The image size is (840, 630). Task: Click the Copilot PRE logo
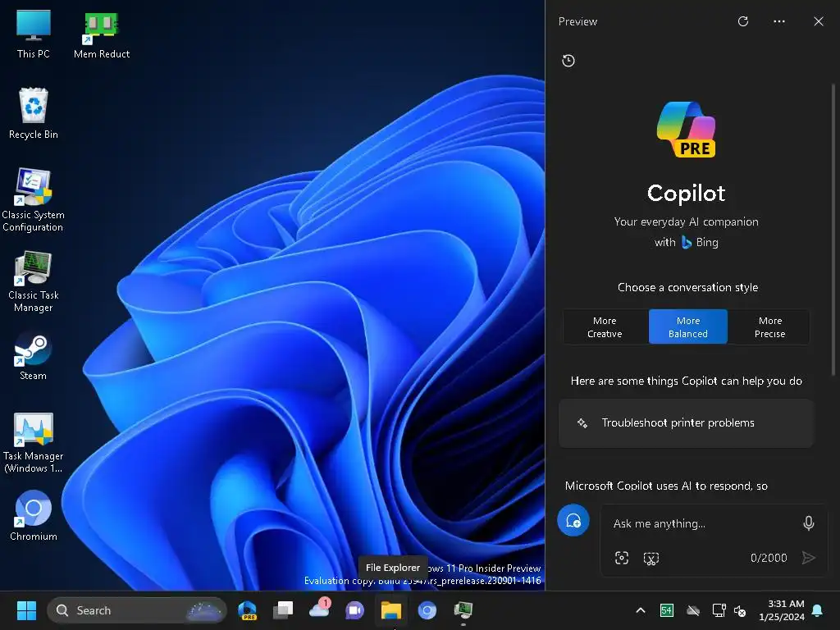click(x=687, y=130)
